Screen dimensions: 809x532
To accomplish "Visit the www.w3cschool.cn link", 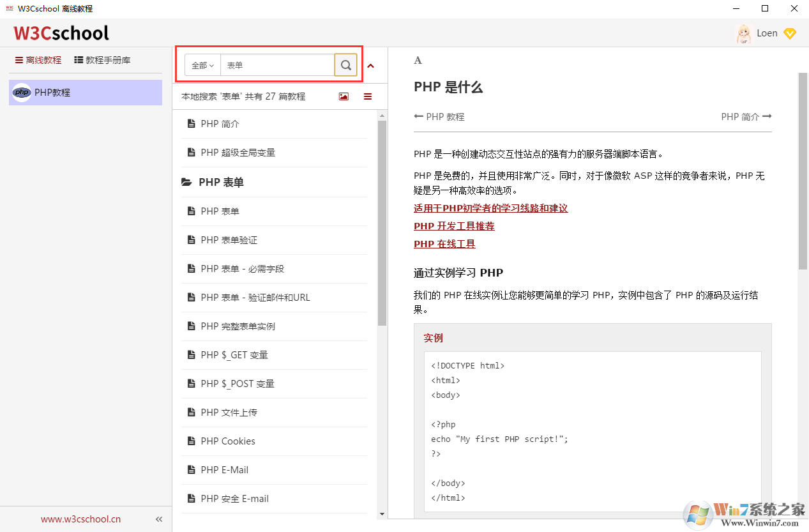I will click(x=80, y=519).
